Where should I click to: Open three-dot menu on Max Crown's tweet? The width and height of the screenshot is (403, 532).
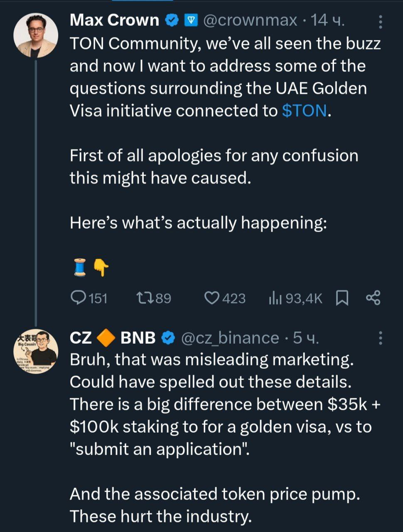tap(380, 22)
